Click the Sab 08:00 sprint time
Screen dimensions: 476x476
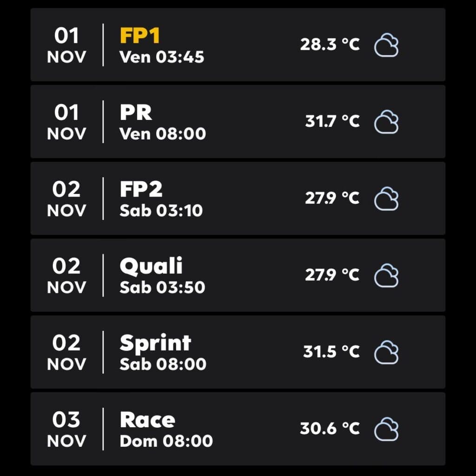(163, 364)
